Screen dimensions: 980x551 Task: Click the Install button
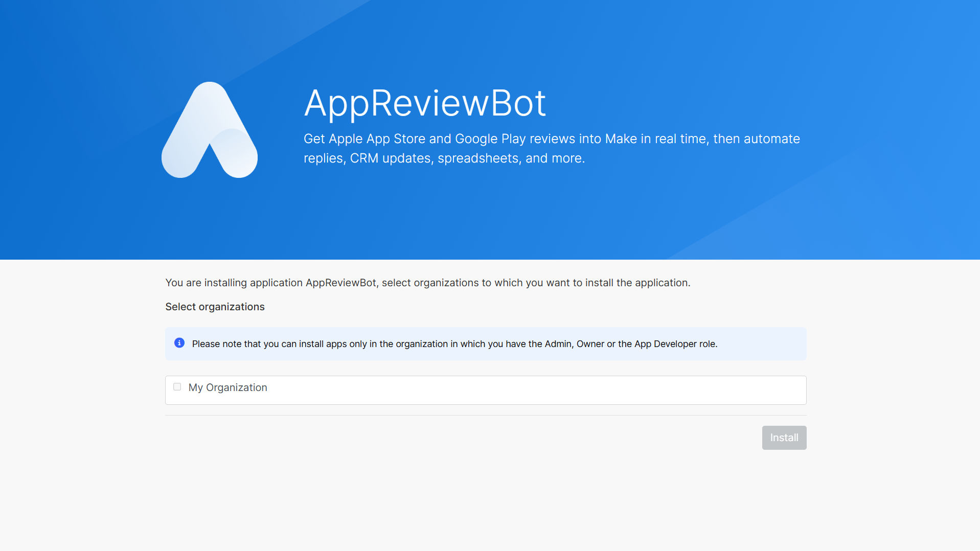[x=784, y=438]
